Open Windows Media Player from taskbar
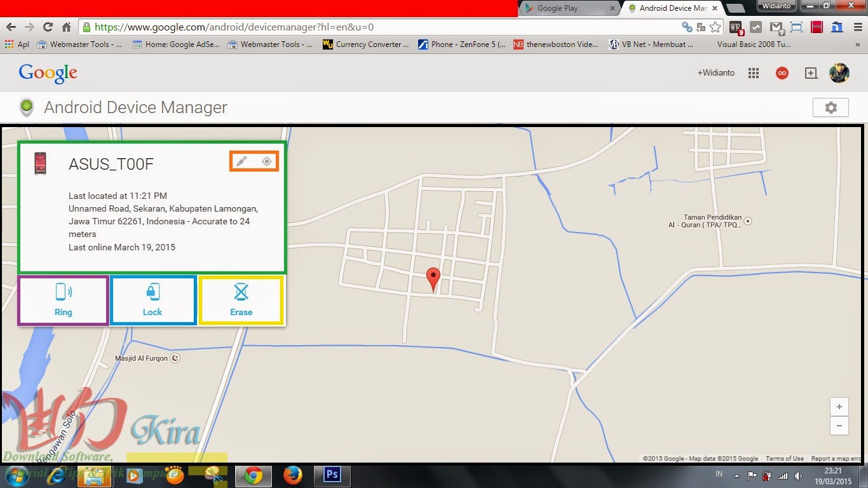This screenshot has width=868, height=488. click(x=134, y=475)
